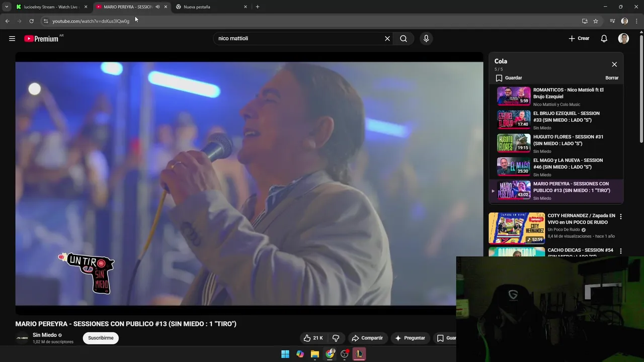Open Chrome three-dot menu
The image size is (644, 362).
pos(636,21)
